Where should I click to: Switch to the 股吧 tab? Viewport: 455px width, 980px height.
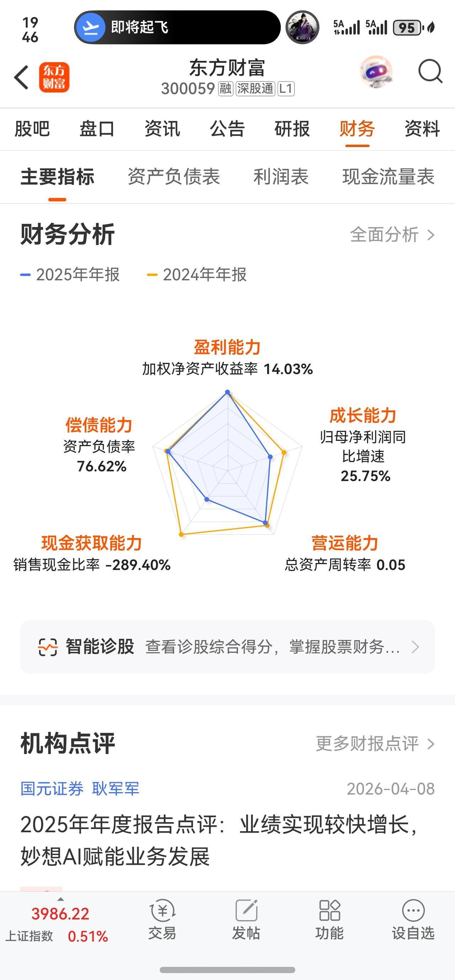pyautogui.click(x=32, y=128)
